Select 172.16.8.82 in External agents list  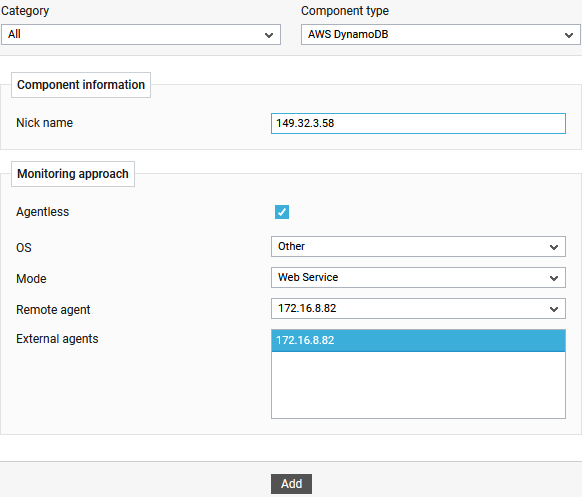pyautogui.click(x=418, y=340)
